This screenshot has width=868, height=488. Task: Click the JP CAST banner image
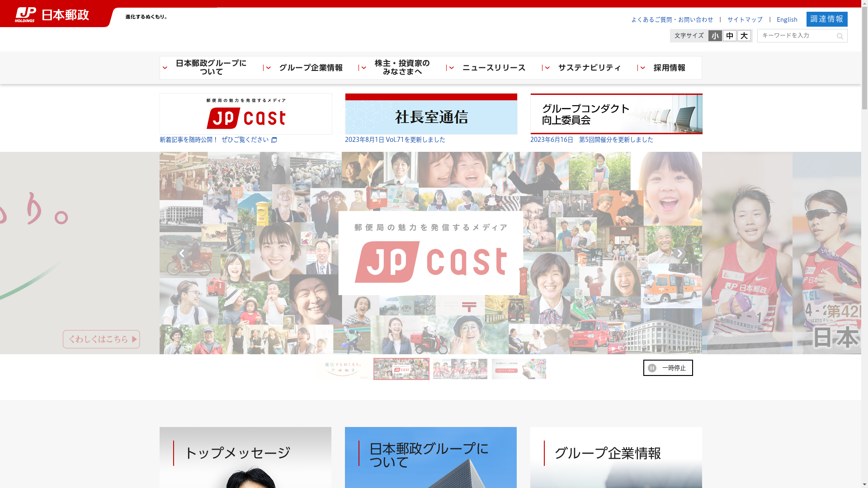245,114
